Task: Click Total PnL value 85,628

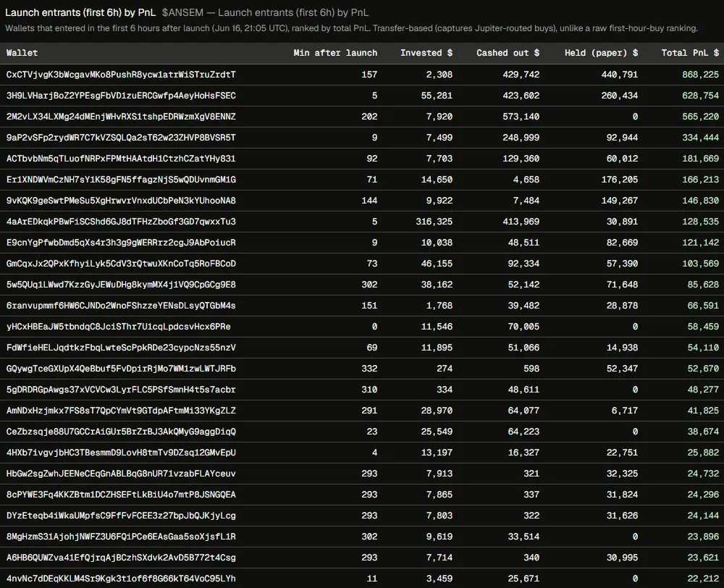Action: 703,285
